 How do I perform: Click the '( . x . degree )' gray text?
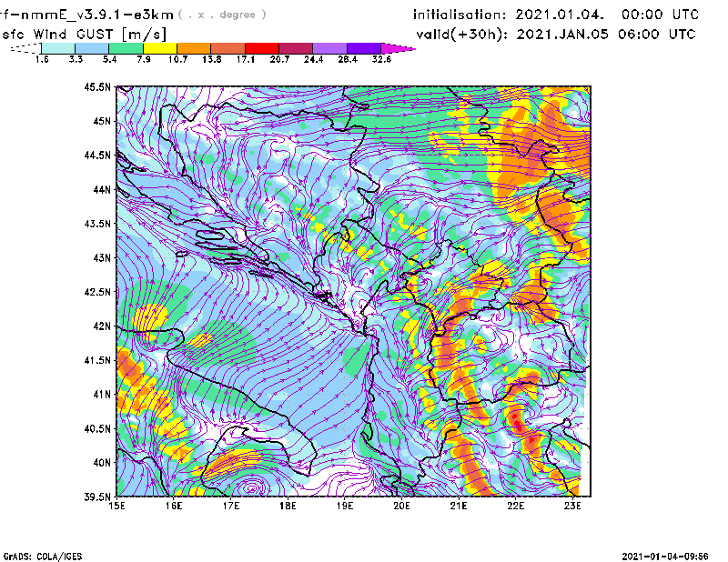tap(222, 15)
